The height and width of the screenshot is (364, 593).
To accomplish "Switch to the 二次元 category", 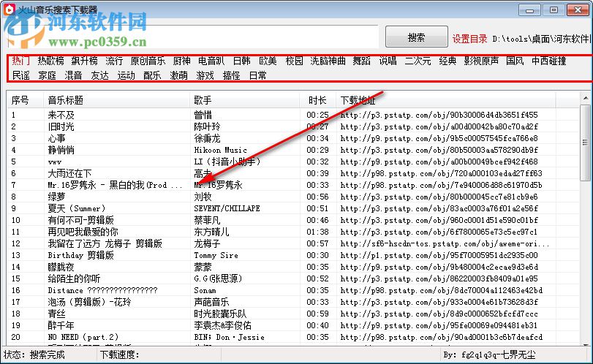I will [418, 61].
